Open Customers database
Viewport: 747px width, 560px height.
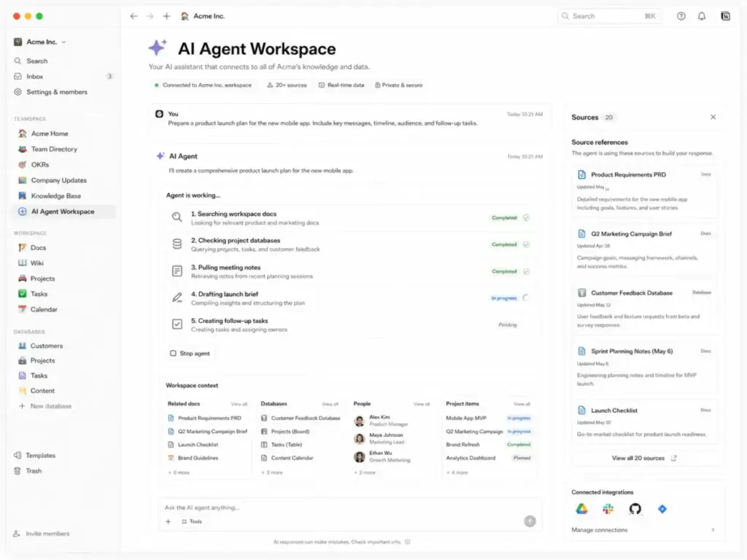[41, 346]
